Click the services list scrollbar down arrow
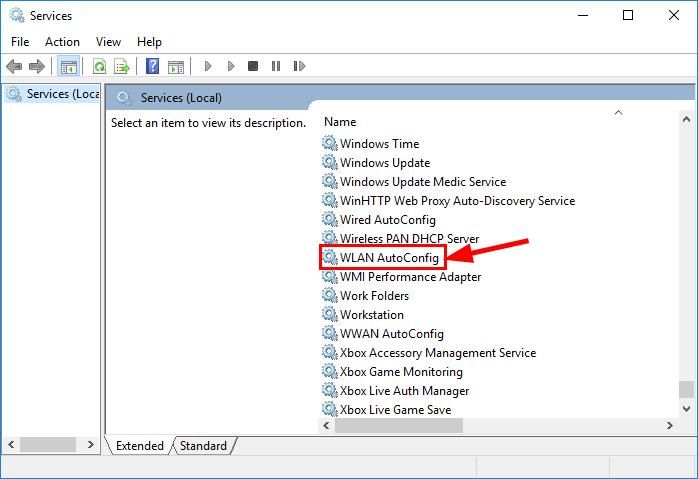 (x=685, y=409)
